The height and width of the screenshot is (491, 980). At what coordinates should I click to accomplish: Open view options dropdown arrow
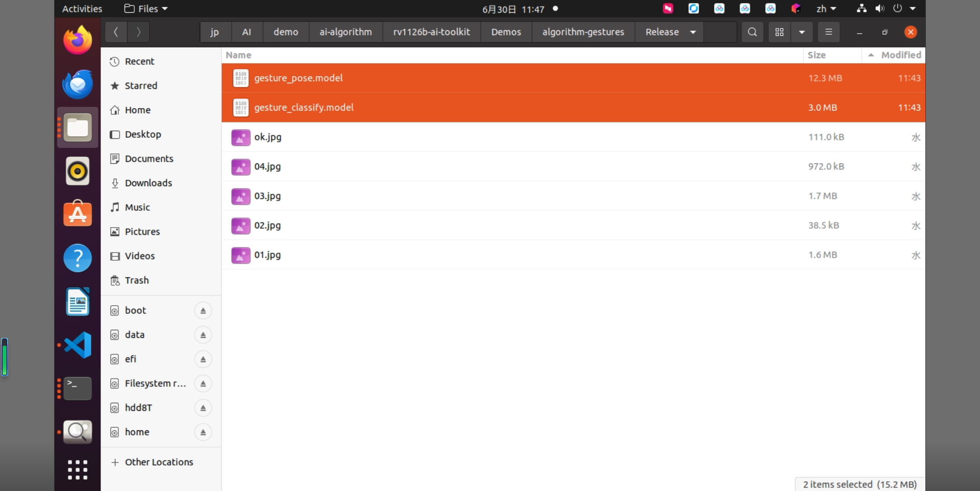(802, 32)
